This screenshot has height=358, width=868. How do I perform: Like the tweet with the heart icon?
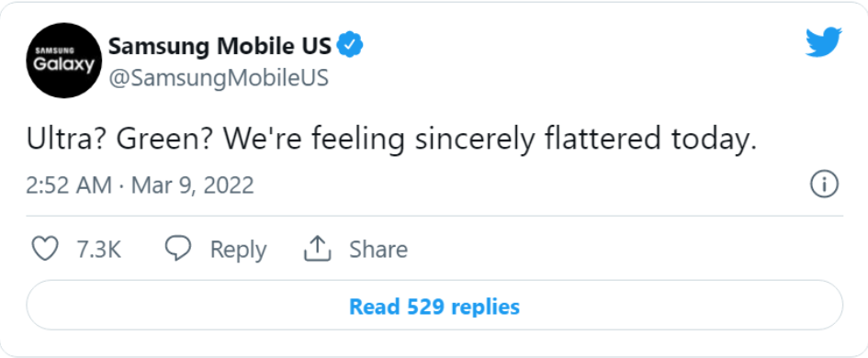point(44,249)
